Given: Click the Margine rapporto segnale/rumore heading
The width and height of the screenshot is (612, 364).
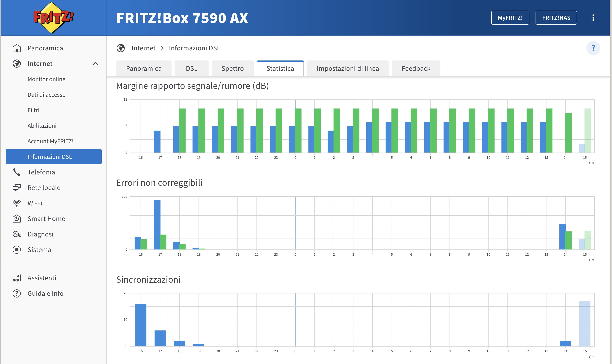Looking at the screenshot, I should (x=192, y=86).
